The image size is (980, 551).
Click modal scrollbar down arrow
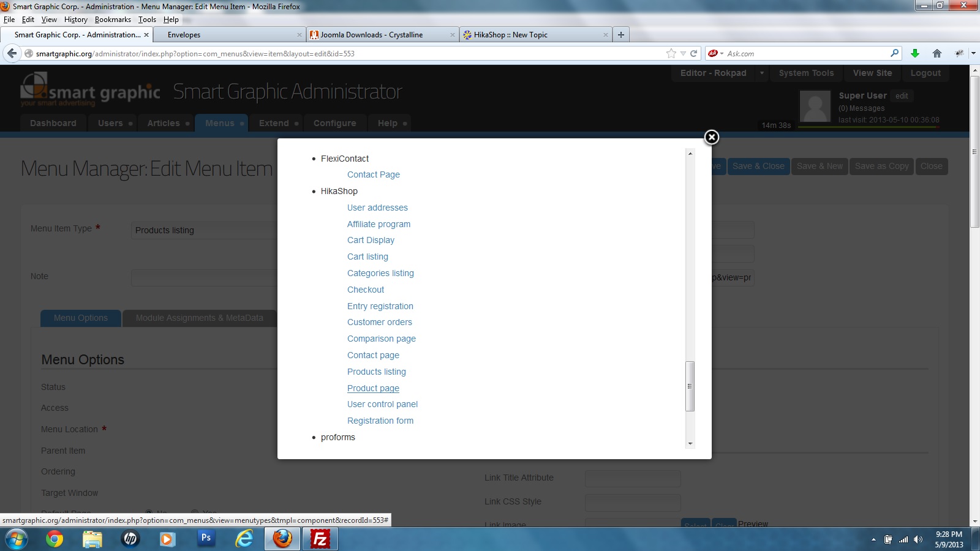click(690, 443)
